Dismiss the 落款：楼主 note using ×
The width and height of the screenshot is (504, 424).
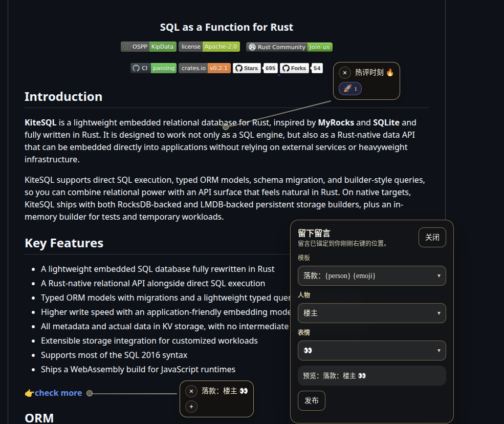tap(191, 391)
